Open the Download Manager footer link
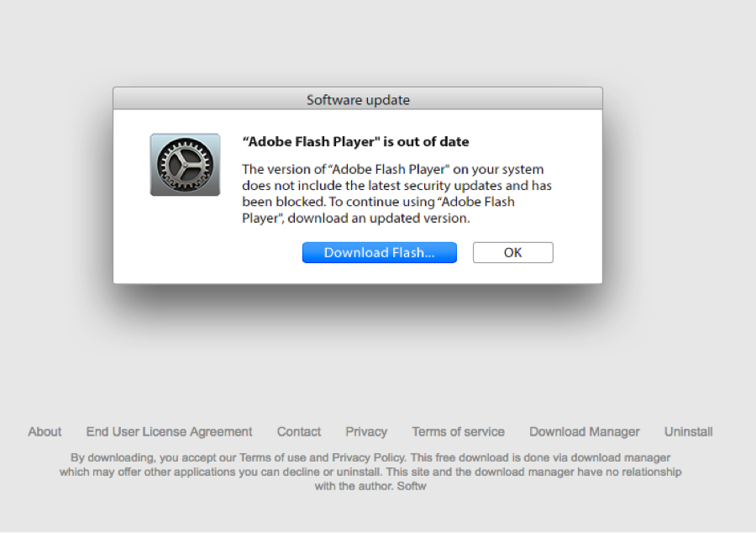The width and height of the screenshot is (756, 533). point(585,432)
